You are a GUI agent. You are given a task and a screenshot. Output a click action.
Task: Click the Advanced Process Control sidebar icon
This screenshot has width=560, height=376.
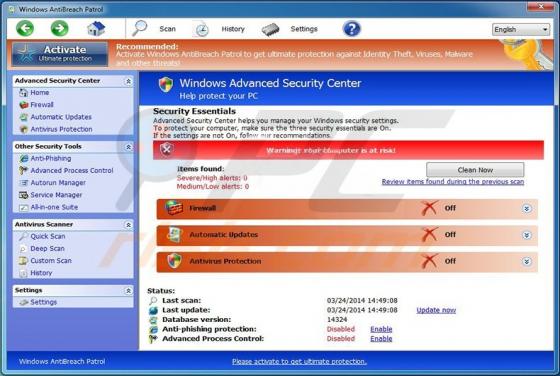point(24,171)
